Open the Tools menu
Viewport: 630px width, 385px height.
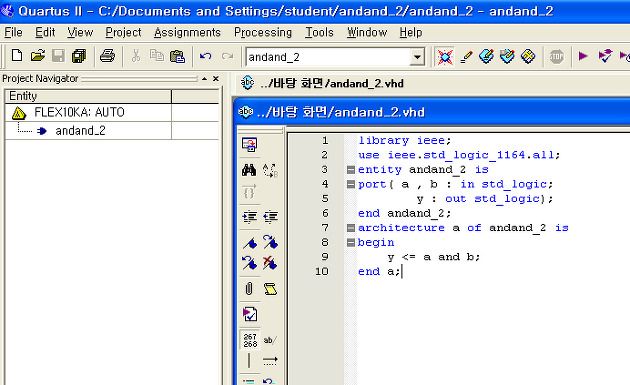[x=319, y=32]
